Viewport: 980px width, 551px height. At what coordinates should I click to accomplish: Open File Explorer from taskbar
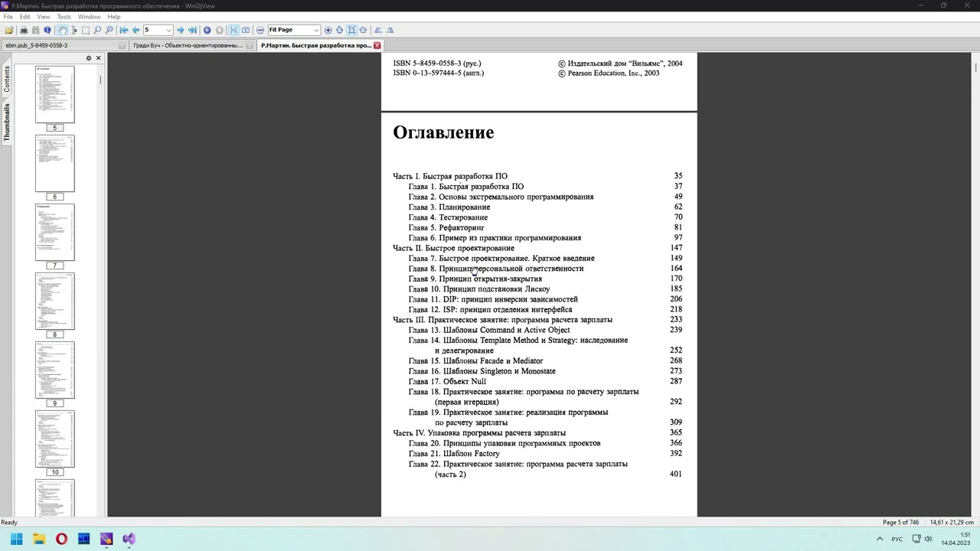(39, 539)
